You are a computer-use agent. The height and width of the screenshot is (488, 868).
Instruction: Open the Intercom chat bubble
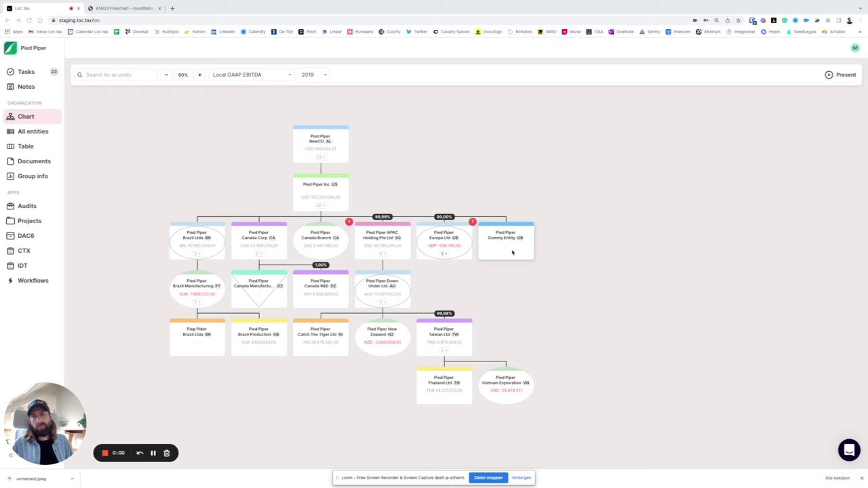pos(849,450)
